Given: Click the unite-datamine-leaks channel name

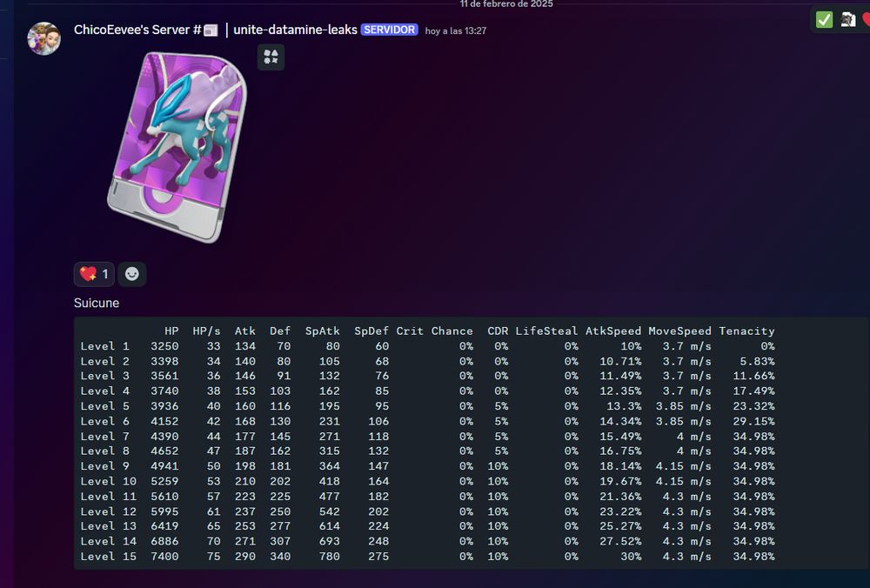Looking at the screenshot, I should pyautogui.click(x=295, y=30).
